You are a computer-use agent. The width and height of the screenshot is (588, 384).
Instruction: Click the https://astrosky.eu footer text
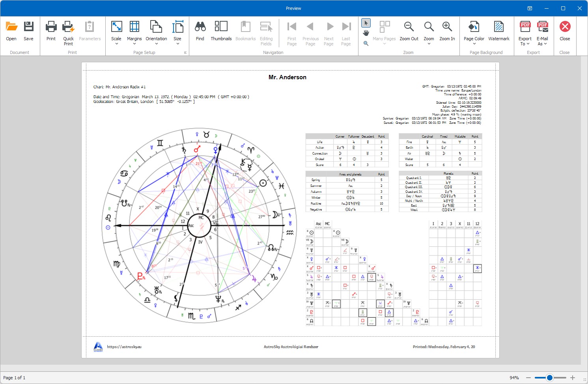pos(124,347)
